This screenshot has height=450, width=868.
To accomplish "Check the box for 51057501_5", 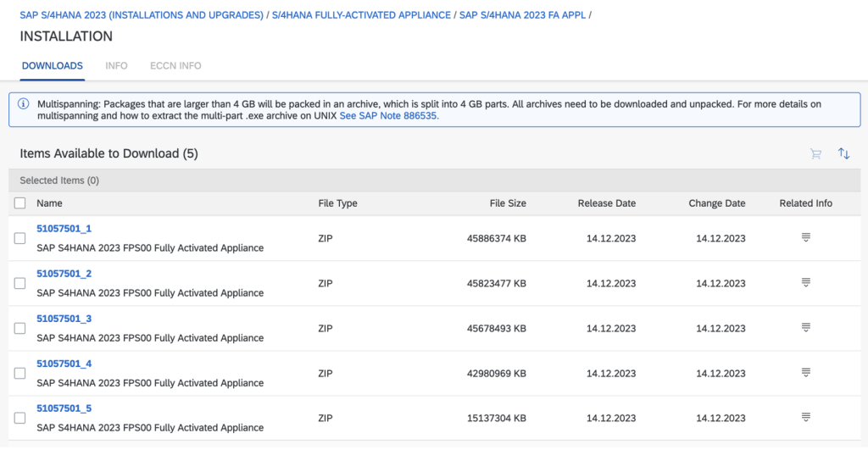I will 20,419.
